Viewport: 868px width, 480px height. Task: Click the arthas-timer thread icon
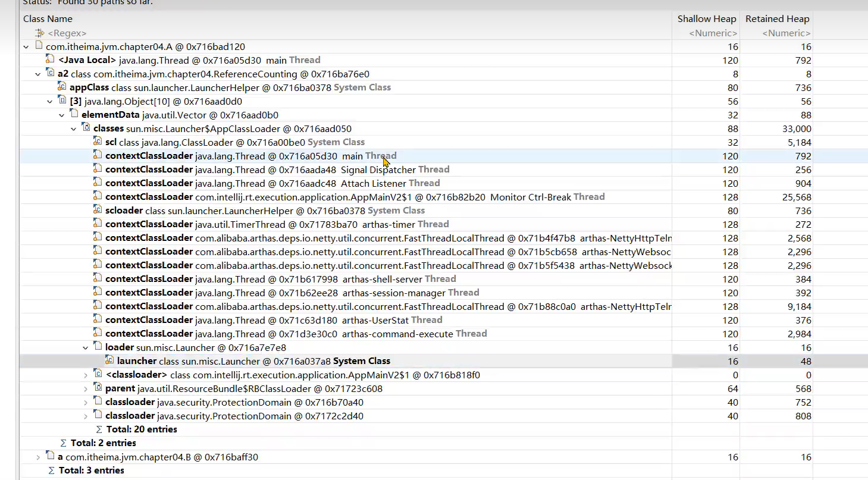pos(98,224)
